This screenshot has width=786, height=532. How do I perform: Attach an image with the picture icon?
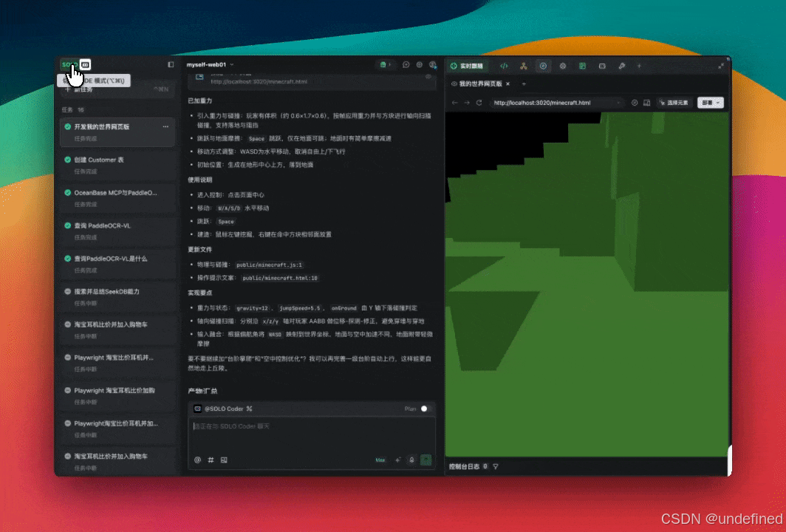(x=224, y=460)
